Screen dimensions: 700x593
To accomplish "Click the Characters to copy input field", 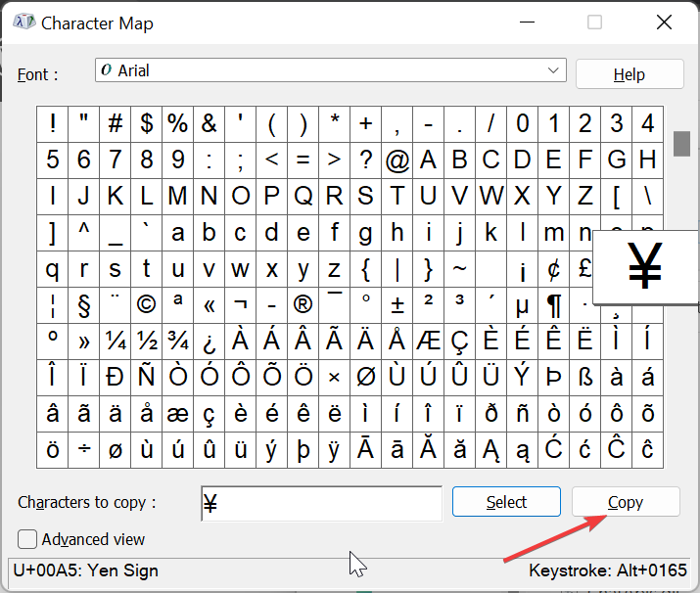I will click(321, 503).
